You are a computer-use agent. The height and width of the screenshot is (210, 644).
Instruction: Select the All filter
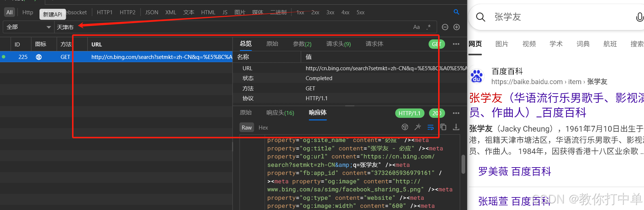(x=10, y=12)
